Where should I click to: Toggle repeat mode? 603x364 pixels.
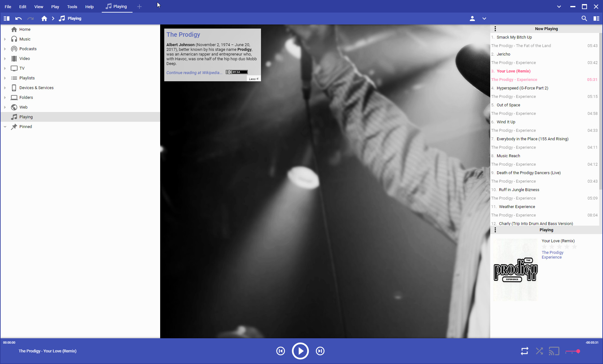(x=524, y=351)
